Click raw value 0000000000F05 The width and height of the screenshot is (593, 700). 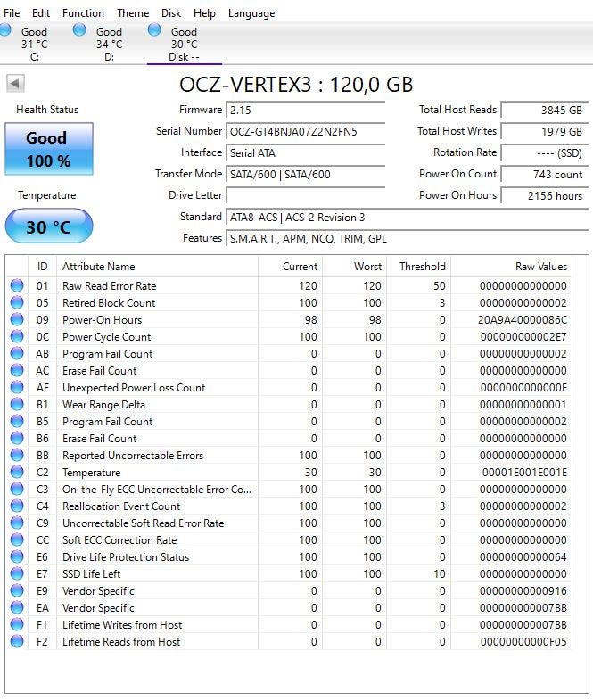(x=523, y=642)
